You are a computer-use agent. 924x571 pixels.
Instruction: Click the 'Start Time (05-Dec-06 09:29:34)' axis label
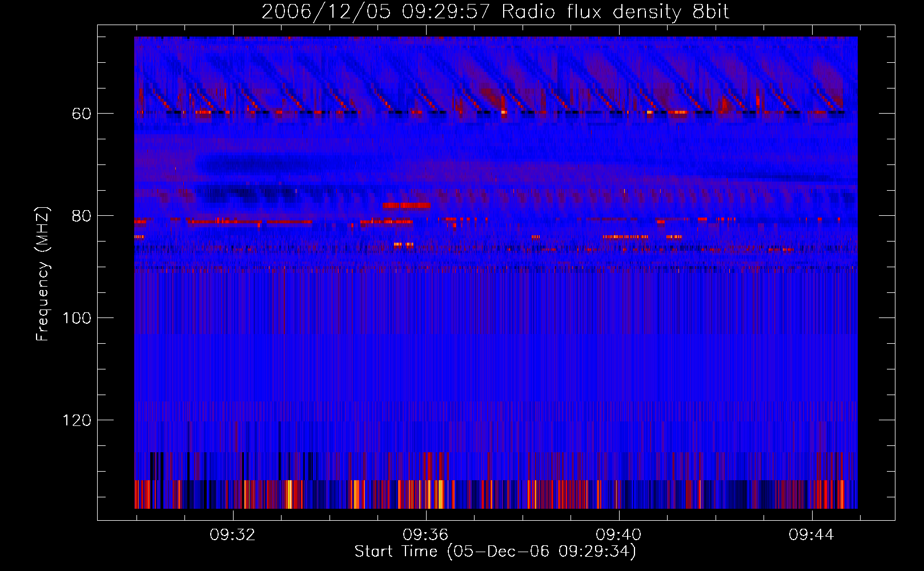495,552
